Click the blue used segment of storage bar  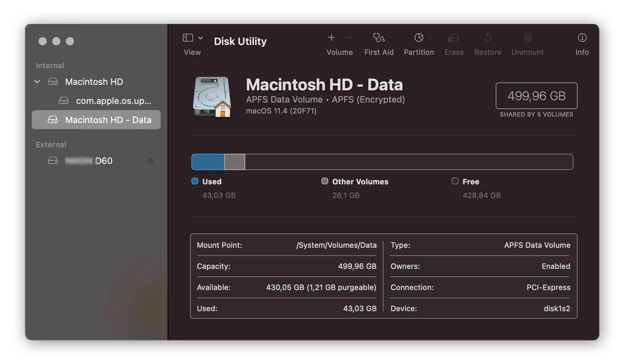click(208, 162)
